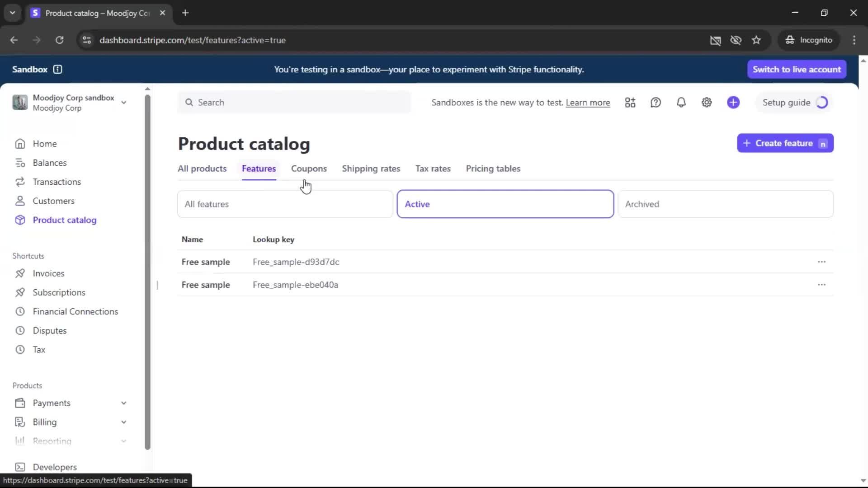The image size is (868, 488).
Task: Expand the Payments section chevron
Action: 123,403
